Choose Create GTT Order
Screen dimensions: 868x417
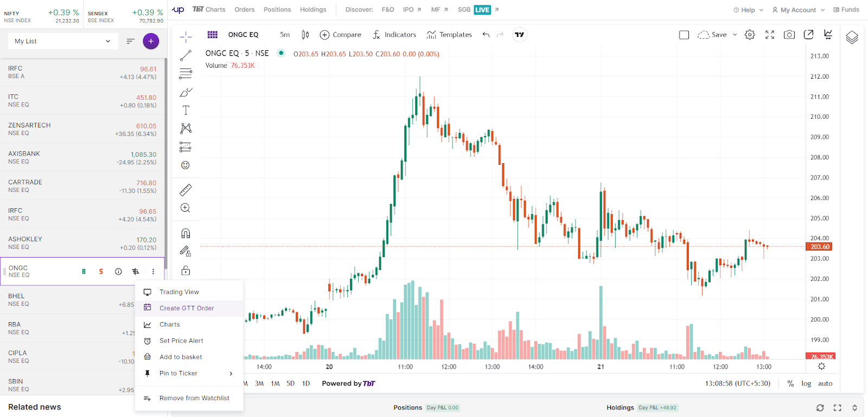coord(189,308)
